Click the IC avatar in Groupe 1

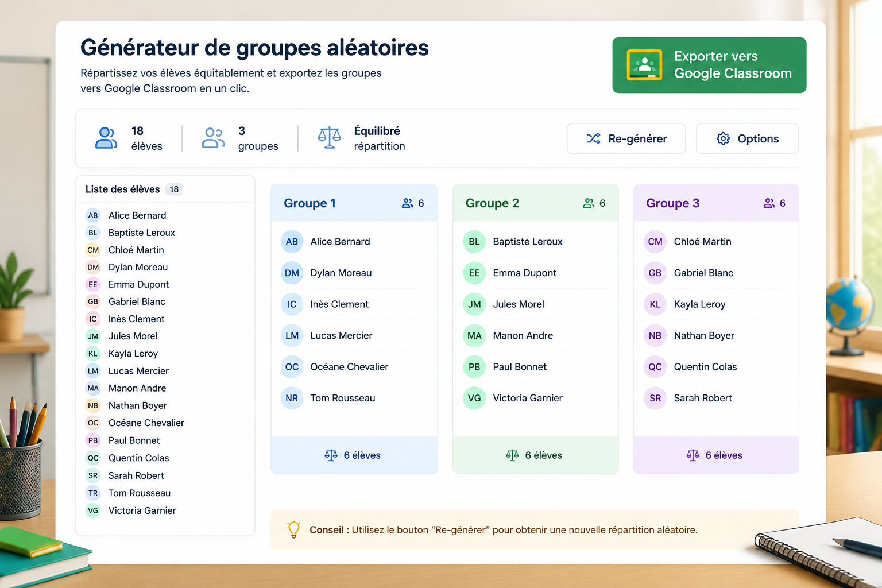(x=292, y=304)
